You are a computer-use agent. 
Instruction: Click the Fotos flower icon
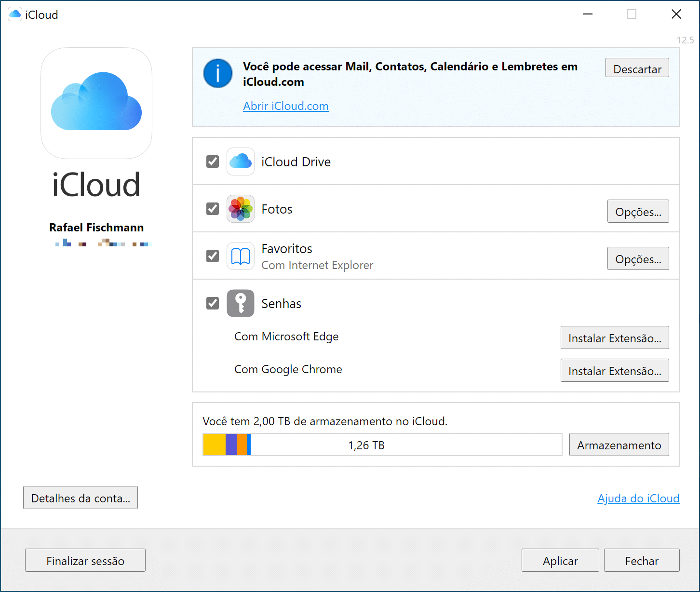coord(241,209)
